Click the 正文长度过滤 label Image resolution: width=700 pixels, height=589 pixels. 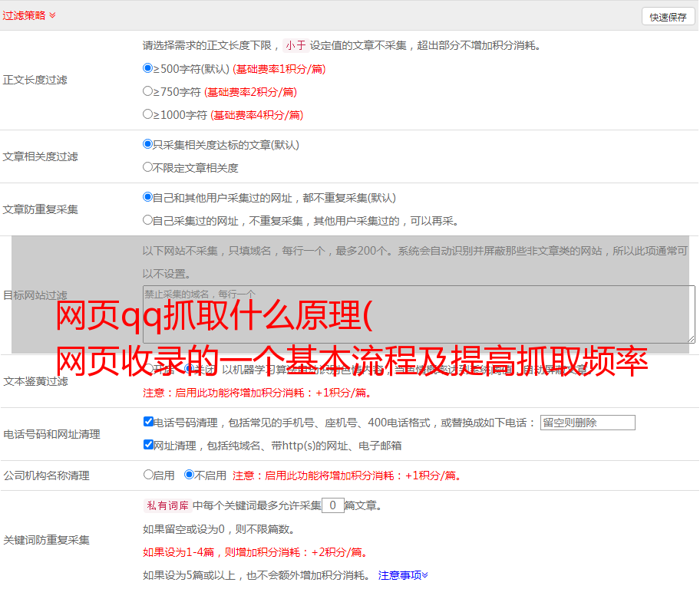click(35, 80)
